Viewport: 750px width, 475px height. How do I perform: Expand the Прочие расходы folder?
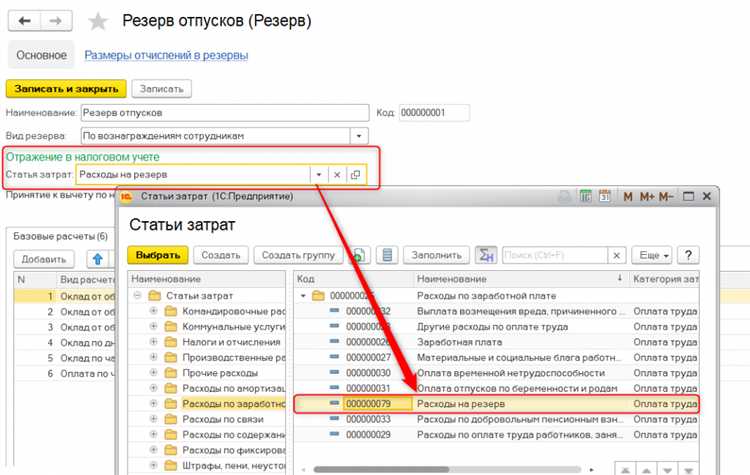tap(154, 372)
